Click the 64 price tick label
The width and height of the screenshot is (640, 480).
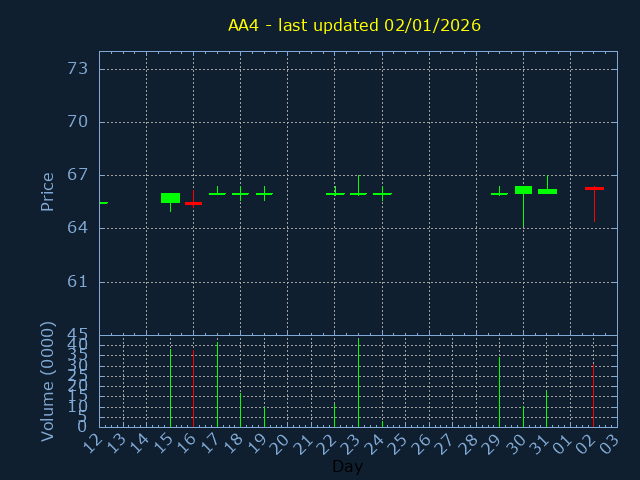pos(77,228)
